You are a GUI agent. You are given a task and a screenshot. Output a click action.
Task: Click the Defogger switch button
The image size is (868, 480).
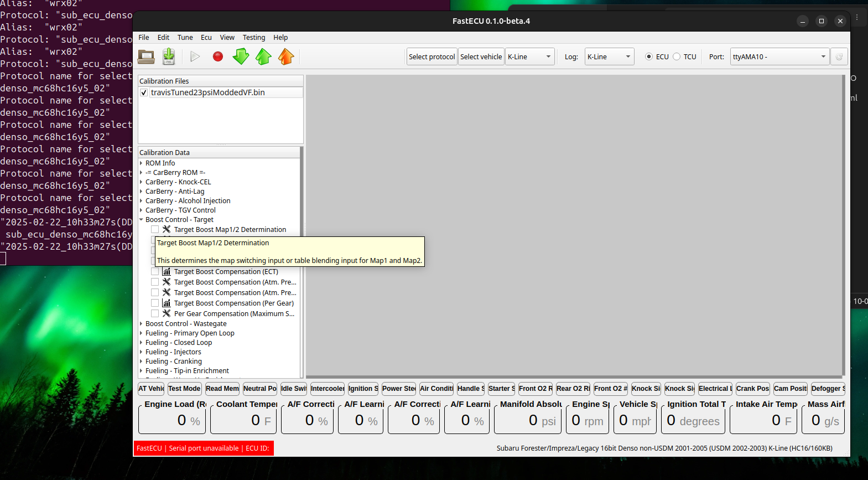(828, 389)
